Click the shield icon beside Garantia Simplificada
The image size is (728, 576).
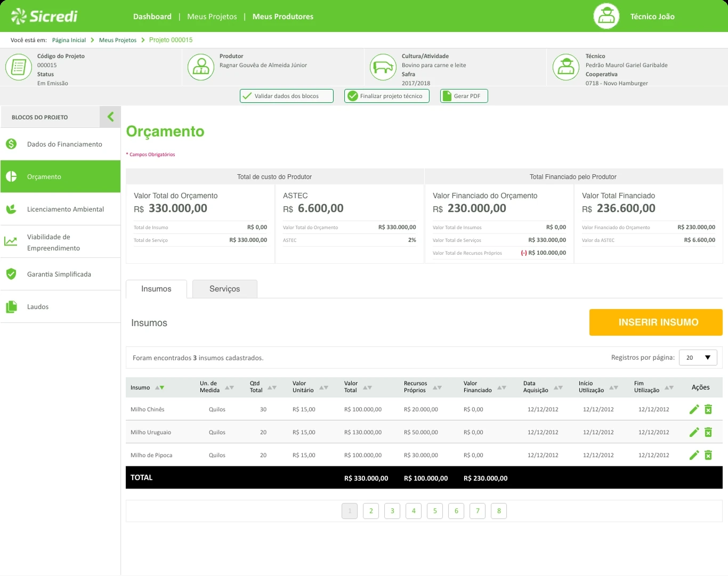pyautogui.click(x=11, y=274)
